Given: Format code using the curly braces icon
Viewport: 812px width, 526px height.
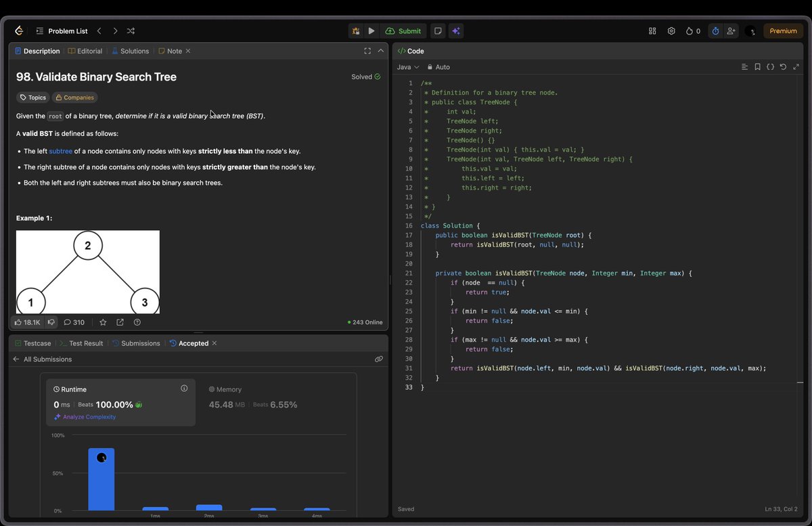Looking at the screenshot, I should click(770, 67).
